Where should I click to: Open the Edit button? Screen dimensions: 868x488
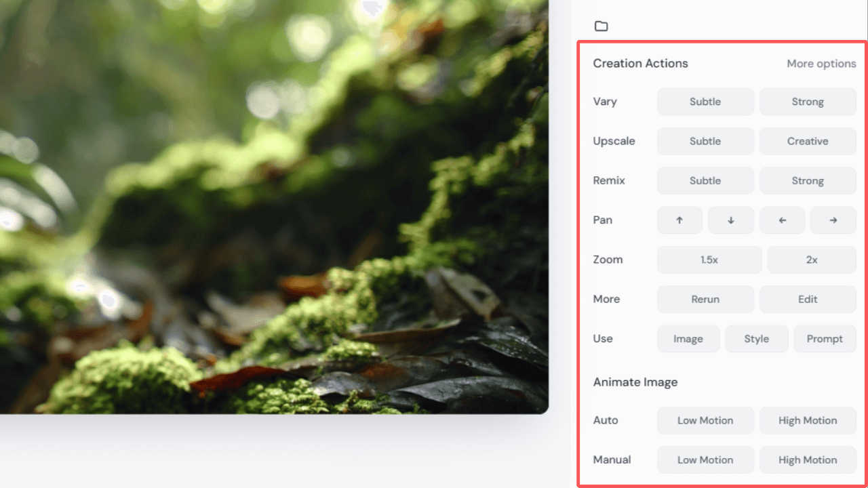tap(808, 299)
